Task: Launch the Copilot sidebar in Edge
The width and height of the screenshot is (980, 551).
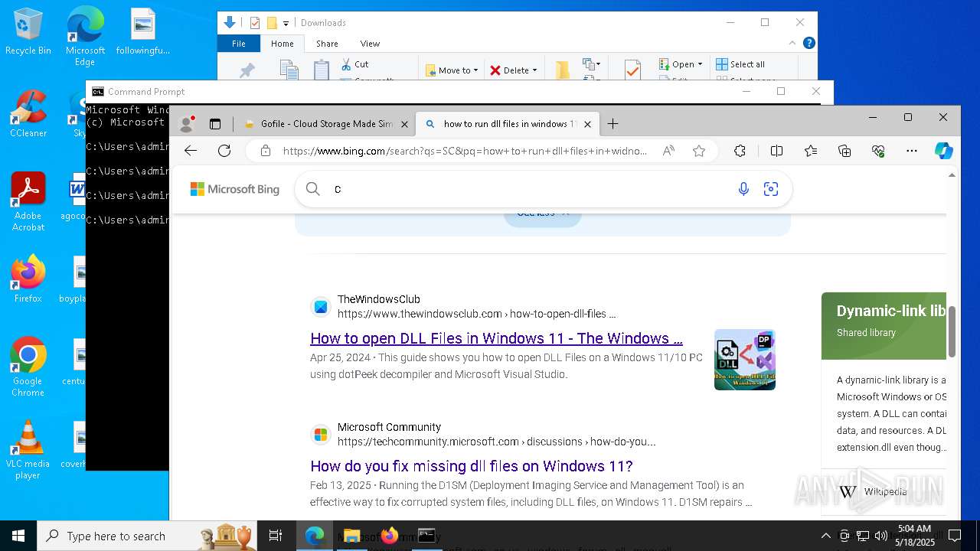Action: (x=944, y=151)
